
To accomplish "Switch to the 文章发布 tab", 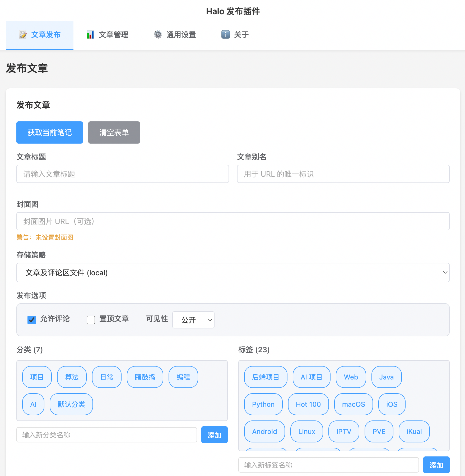I will pyautogui.click(x=40, y=35).
